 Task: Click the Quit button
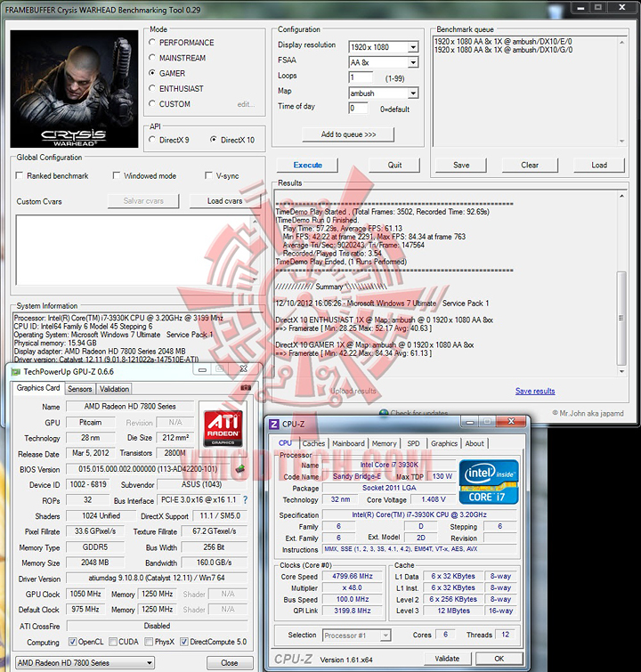click(x=394, y=165)
